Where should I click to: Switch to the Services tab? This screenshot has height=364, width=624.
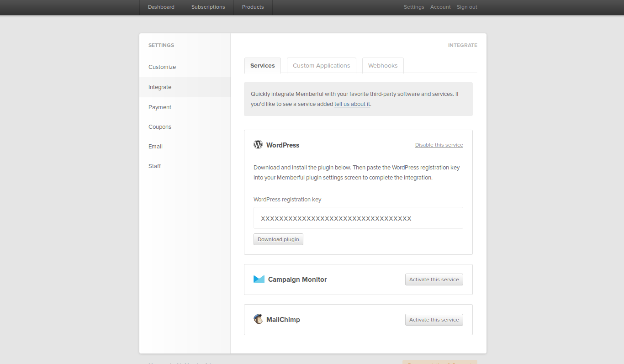point(263,65)
